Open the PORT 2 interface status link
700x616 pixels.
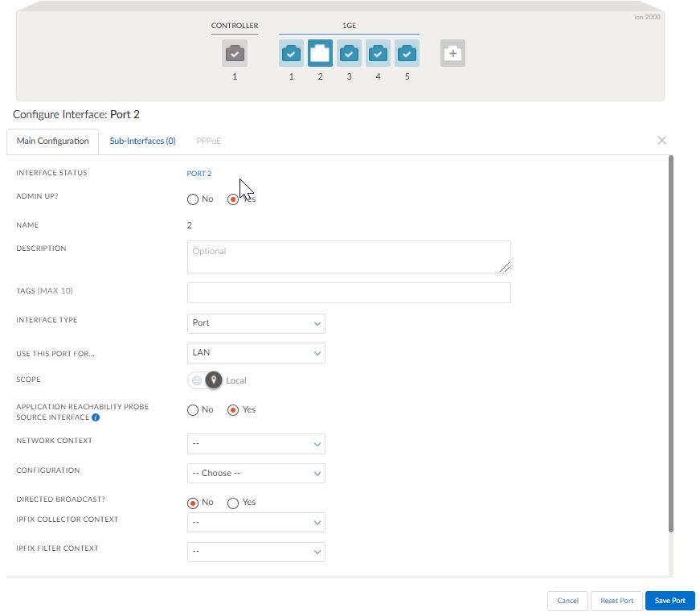tap(199, 173)
